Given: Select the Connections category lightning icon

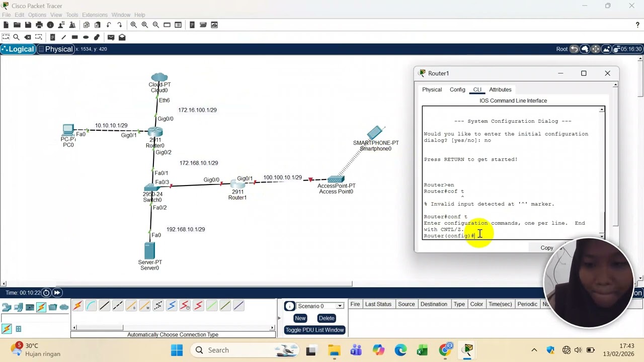Looking at the screenshot, I should [x=41, y=307].
